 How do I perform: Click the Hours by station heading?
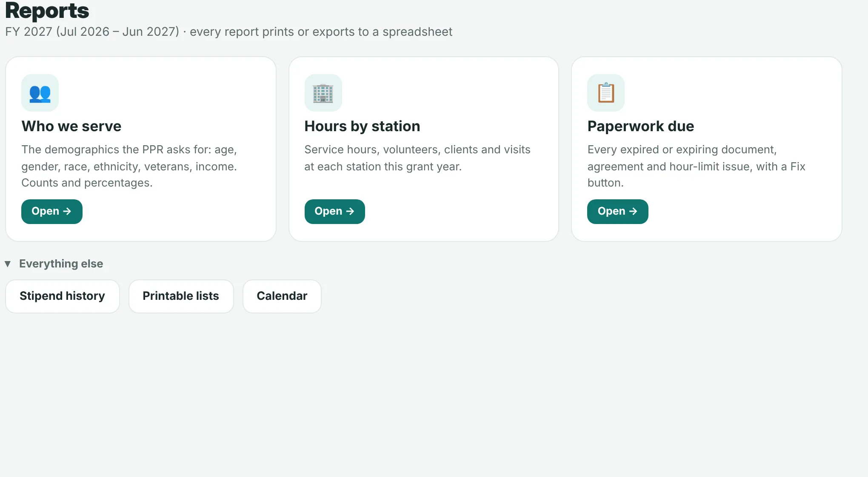(363, 126)
